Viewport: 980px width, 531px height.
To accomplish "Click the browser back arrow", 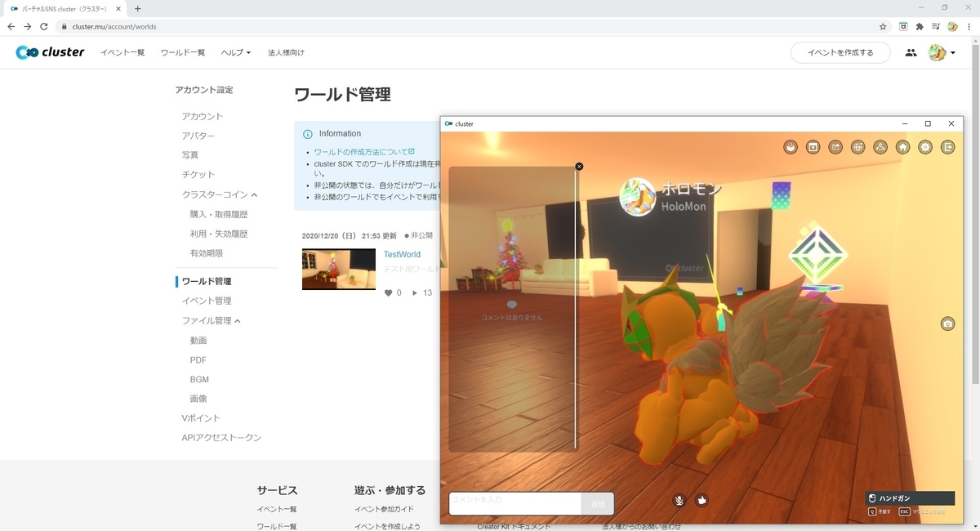I will (x=11, y=26).
